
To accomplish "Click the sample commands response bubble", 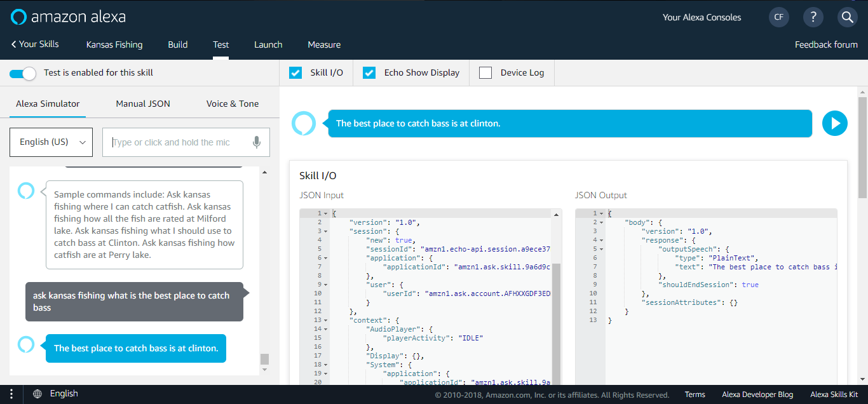I will tap(144, 225).
